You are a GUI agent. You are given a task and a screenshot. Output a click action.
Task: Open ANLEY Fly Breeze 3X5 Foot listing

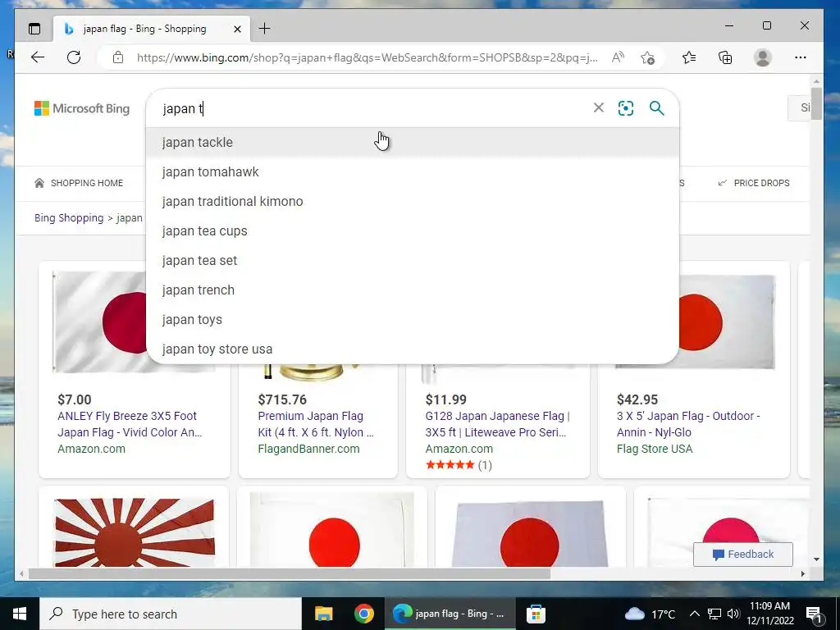[x=130, y=424]
